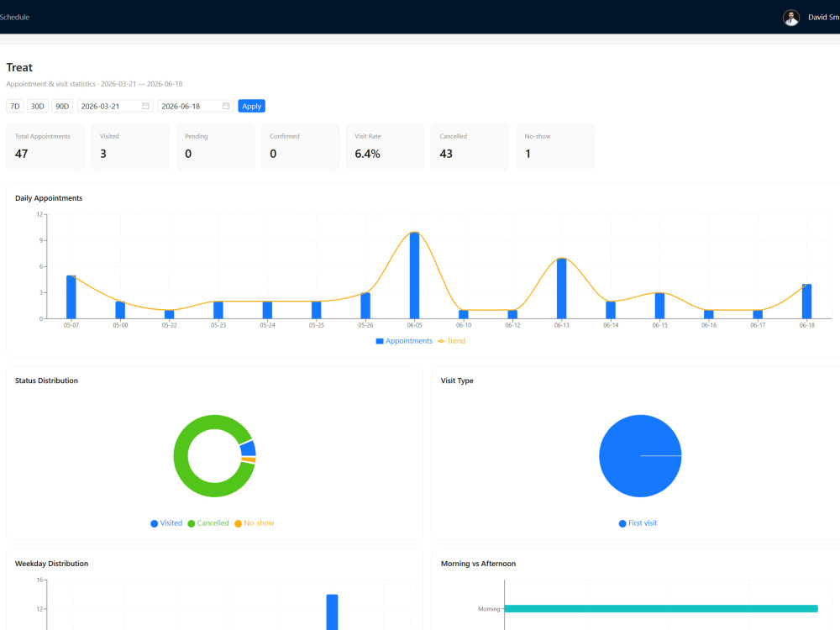Select the 30D range button

(38, 106)
